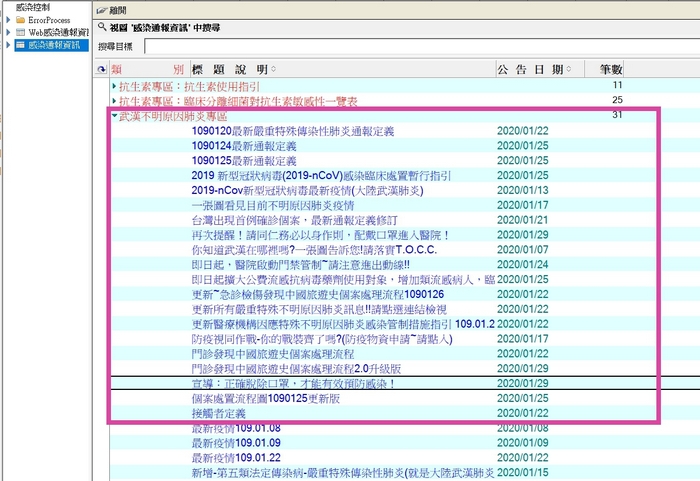Open 再次提醒！請同仁務必以身作則 entry
700x481 pixels.
321,235
